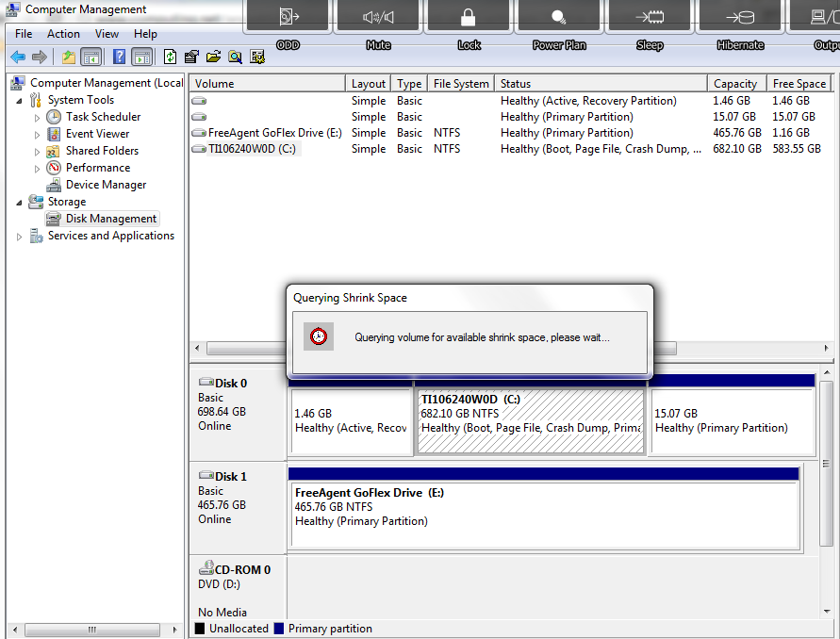Viewport: 840px width, 639px height.
Task: Select Task Scheduler in the tree
Action: [x=103, y=117]
